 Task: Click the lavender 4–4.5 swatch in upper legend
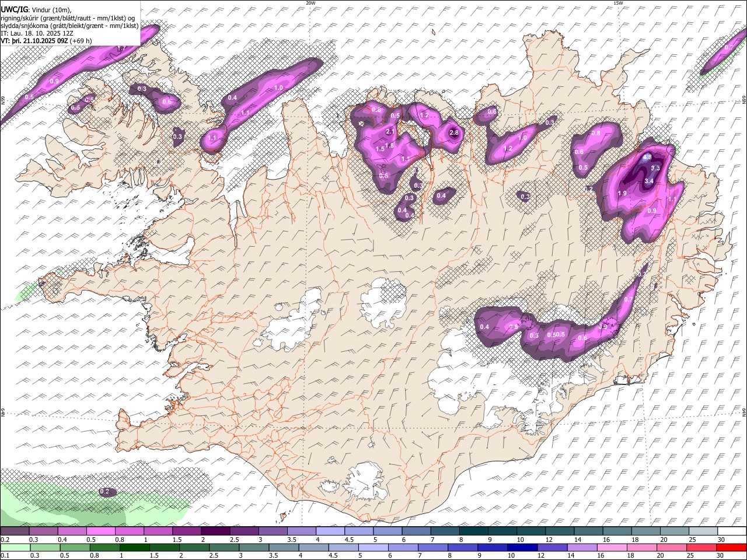coord(331,531)
